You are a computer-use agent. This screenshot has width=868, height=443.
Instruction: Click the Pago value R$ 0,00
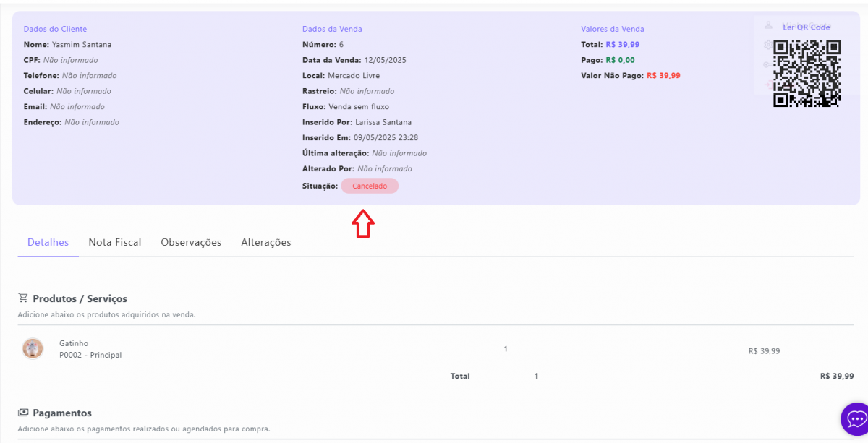point(620,60)
